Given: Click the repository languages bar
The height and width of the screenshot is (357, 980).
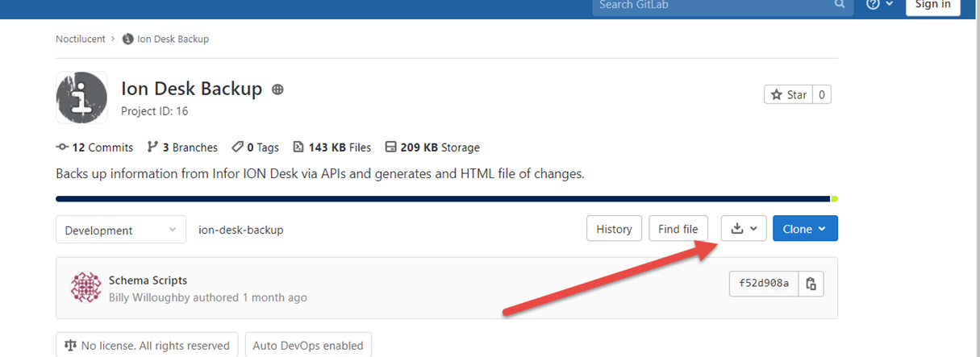Looking at the screenshot, I should pyautogui.click(x=447, y=198).
